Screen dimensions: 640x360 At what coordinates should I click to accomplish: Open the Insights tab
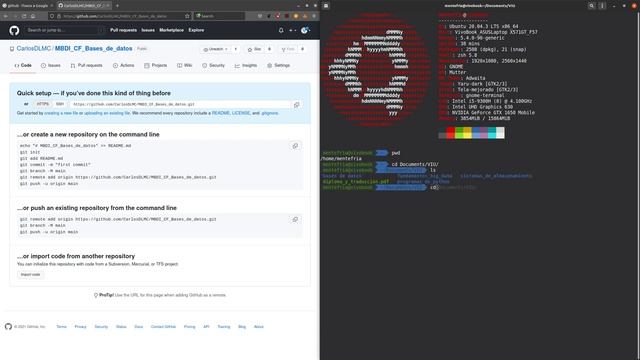(246, 65)
